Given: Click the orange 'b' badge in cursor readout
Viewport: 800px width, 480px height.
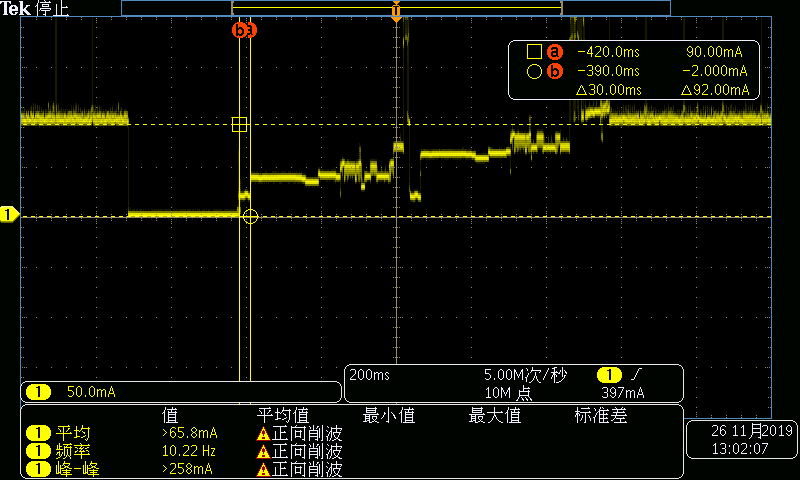Looking at the screenshot, I should tap(555, 71).
